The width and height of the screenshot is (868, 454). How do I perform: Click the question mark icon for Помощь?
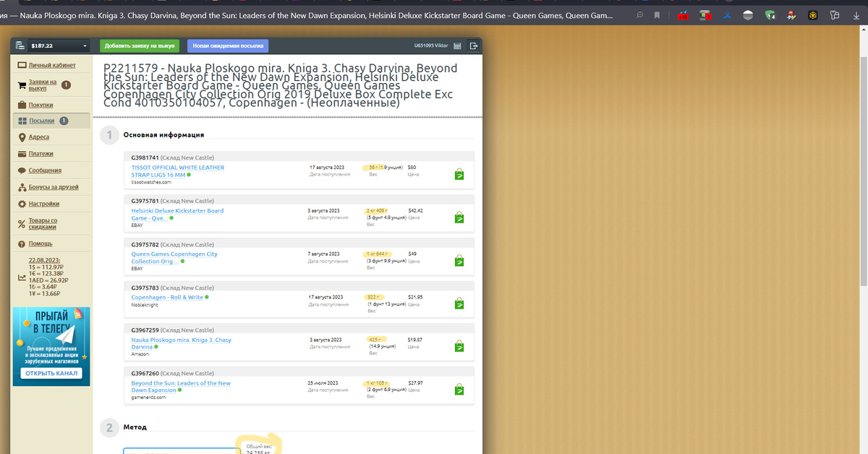[22, 244]
